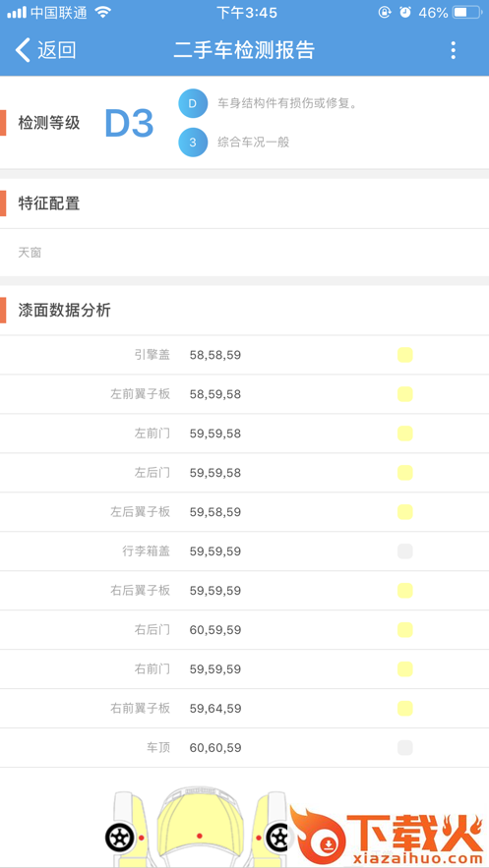This screenshot has height=868, width=489.
Task: Tap the battery icon in status bar
Action: point(466,12)
